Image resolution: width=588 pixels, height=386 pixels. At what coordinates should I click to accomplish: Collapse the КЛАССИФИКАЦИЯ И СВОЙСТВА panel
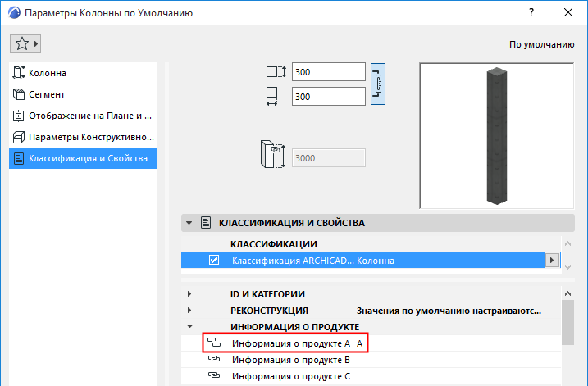pos(189,223)
